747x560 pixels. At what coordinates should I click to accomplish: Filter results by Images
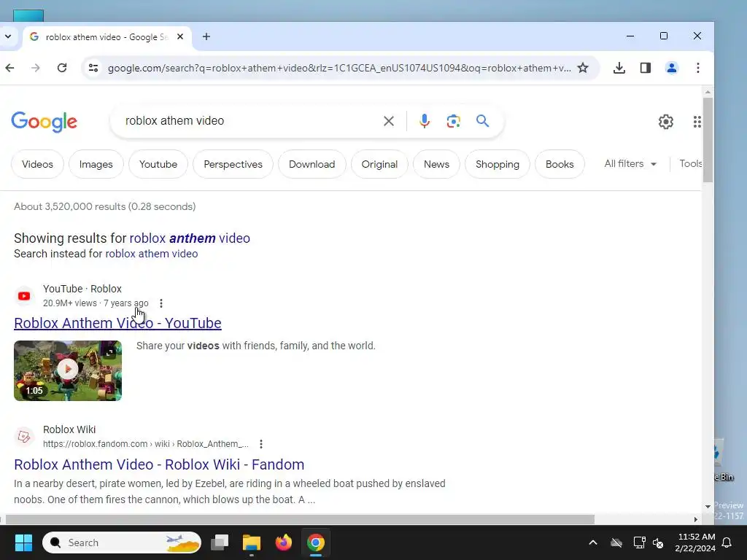pyautogui.click(x=96, y=164)
